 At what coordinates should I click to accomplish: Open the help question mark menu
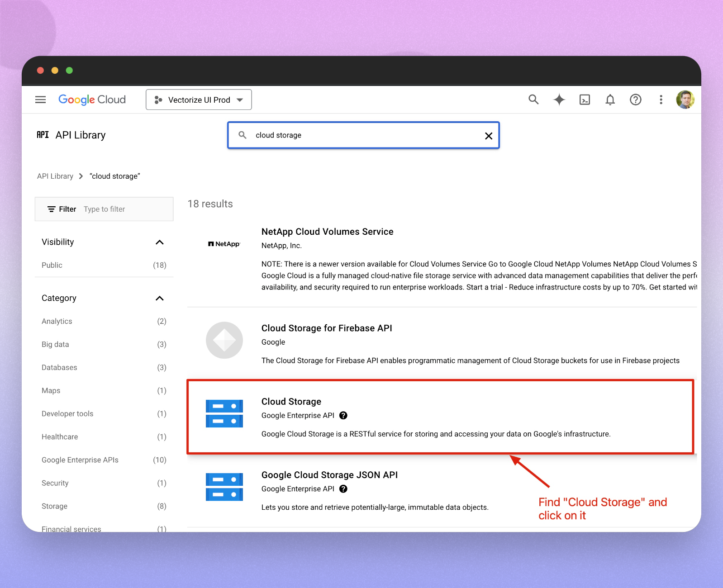[635, 100]
